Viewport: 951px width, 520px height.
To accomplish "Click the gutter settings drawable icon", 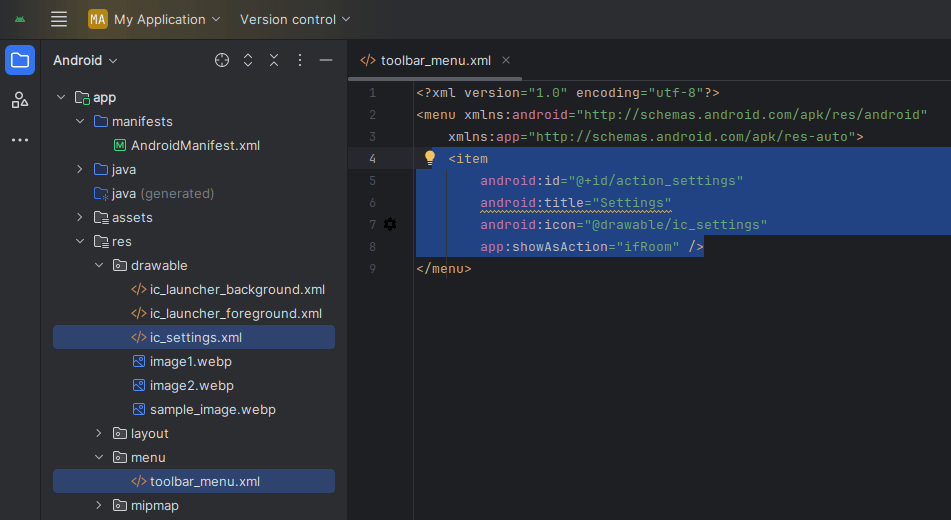I will (x=390, y=224).
